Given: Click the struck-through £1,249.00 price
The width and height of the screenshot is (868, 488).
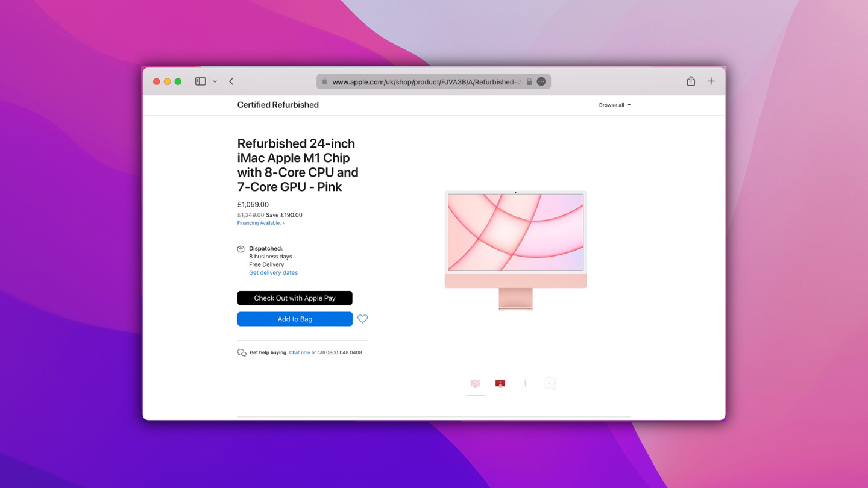Looking at the screenshot, I should [251, 215].
